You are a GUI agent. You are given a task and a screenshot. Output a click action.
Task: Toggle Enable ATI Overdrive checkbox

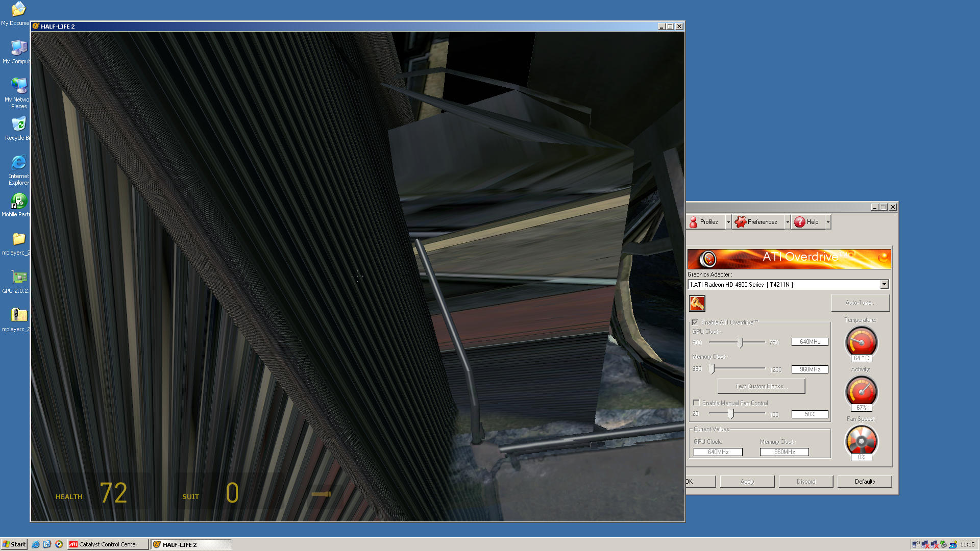click(695, 322)
